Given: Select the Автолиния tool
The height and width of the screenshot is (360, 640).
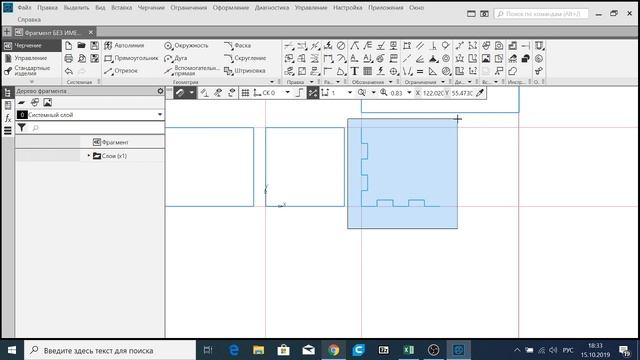Looking at the screenshot, I should [x=124, y=46].
